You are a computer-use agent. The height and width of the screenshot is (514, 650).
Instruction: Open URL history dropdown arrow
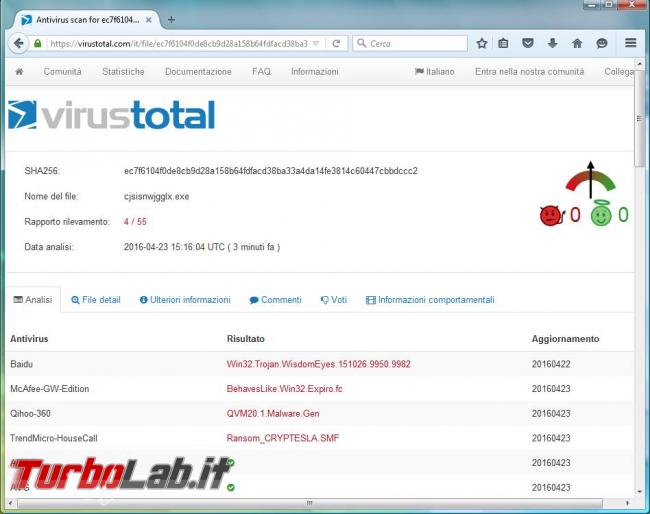(x=316, y=44)
